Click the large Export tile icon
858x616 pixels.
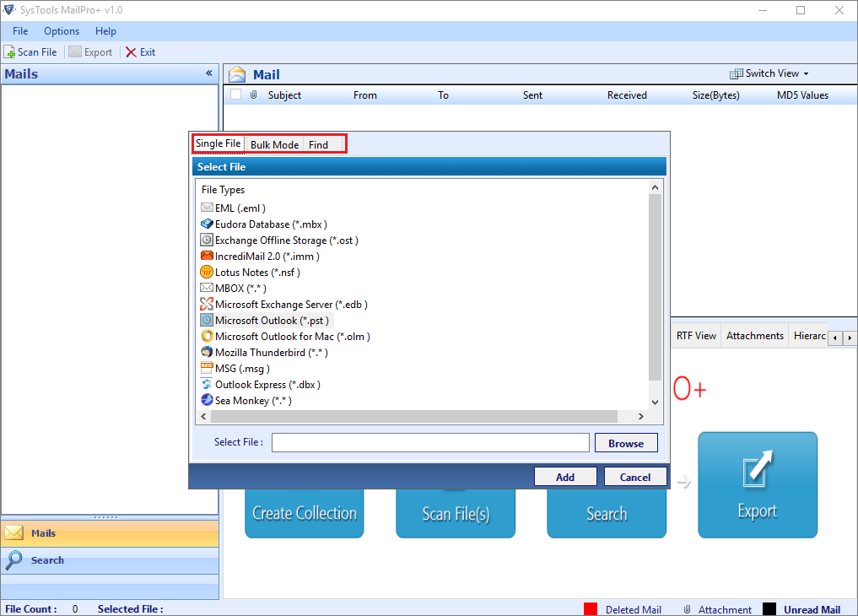(x=758, y=469)
